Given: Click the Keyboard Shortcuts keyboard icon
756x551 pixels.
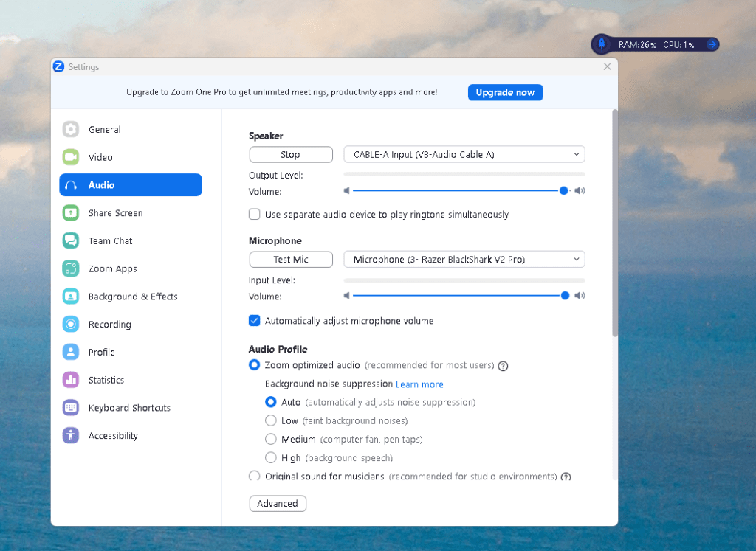Looking at the screenshot, I should coord(71,407).
